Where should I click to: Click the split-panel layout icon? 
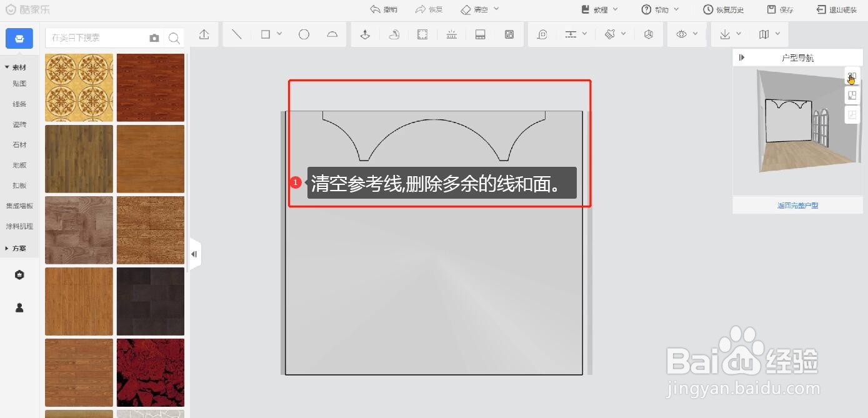pos(481,34)
